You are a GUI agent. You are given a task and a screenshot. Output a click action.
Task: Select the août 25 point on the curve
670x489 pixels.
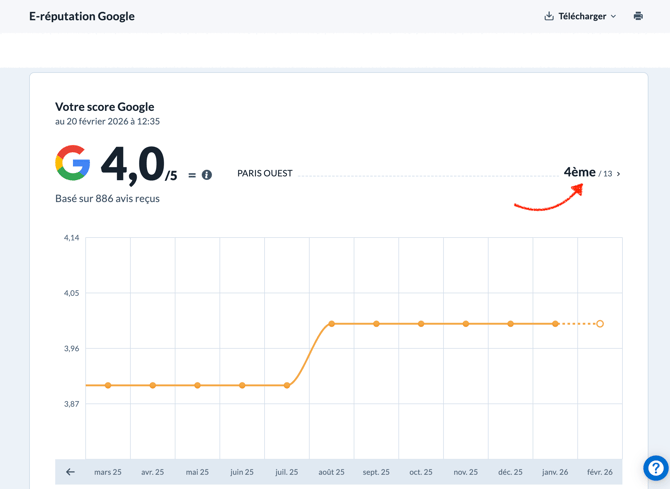click(332, 324)
